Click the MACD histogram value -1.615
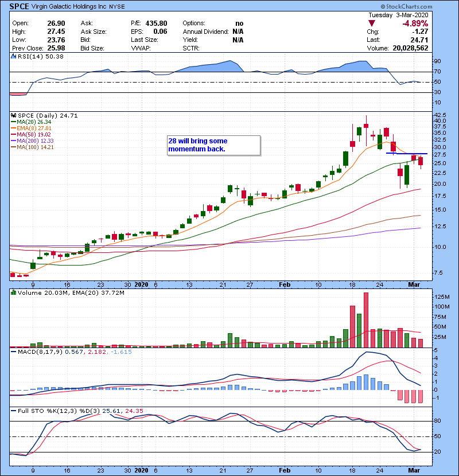Image resolution: width=459 pixels, height=476 pixels. [x=121, y=352]
